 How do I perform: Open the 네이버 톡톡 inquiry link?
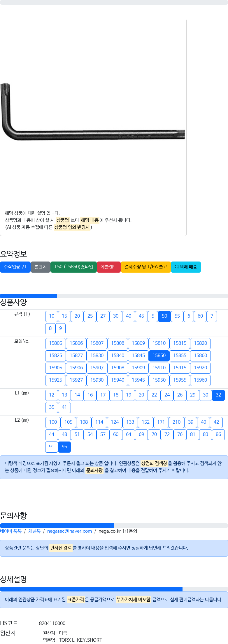[x=11, y=531]
